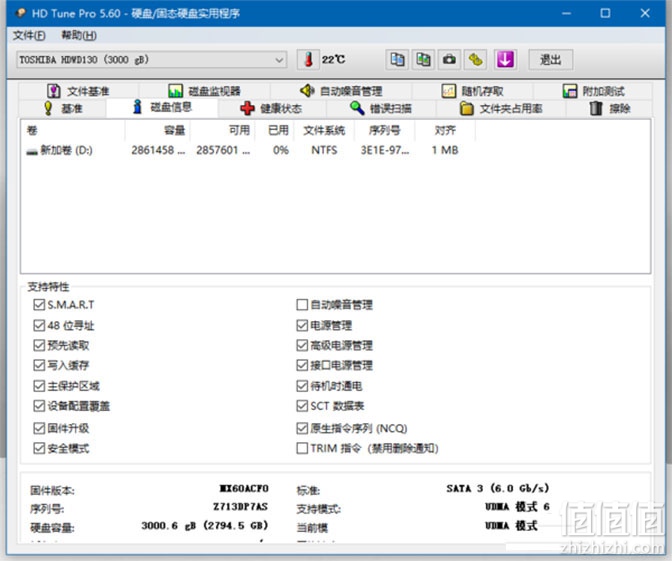Screen dimensions: 672x561
Task: Click the purple down-arrow save icon
Action: coord(505,60)
